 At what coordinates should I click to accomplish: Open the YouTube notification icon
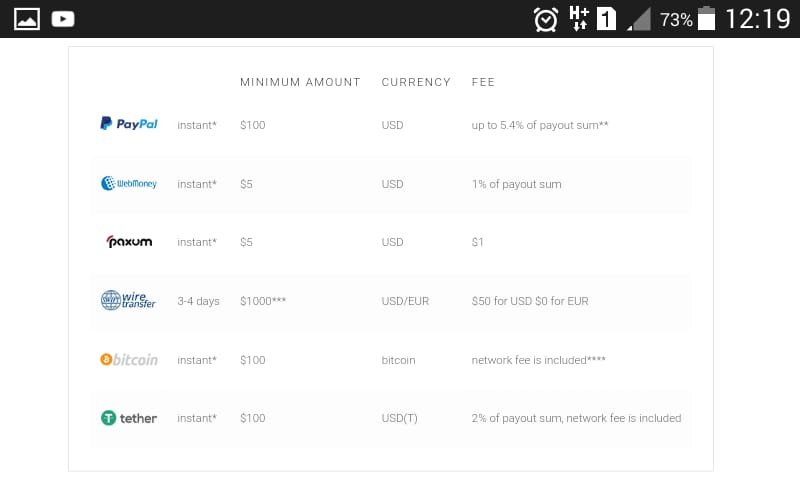coord(63,19)
